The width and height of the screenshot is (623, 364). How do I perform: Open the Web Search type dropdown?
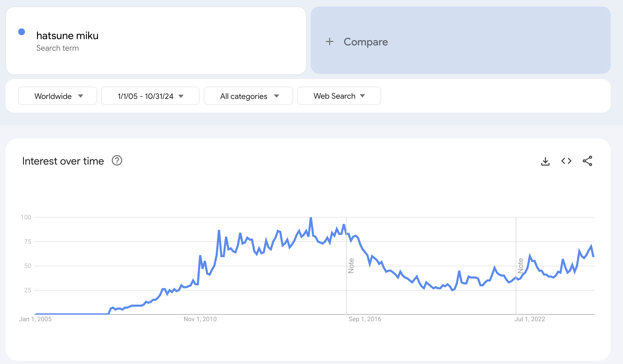click(x=339, y=96)
